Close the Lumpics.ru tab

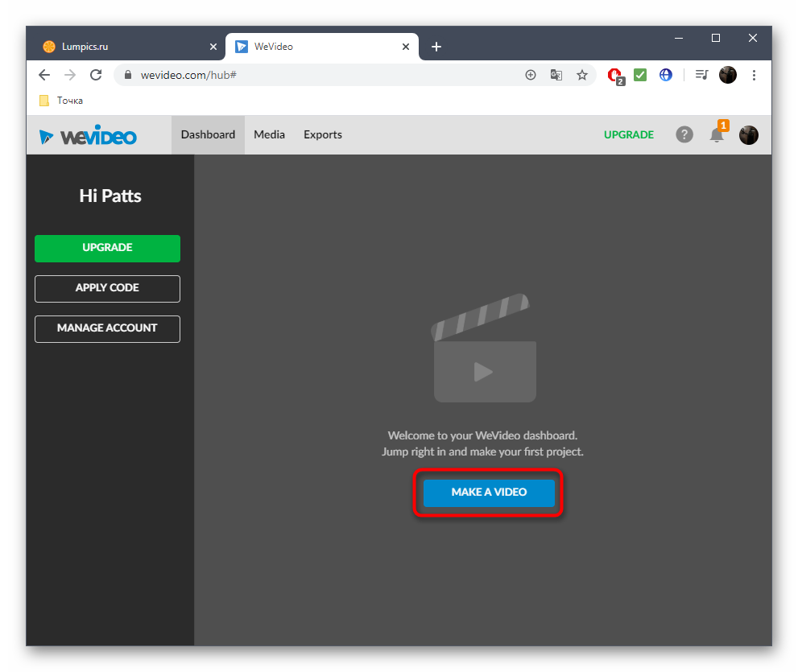(213, 47)
